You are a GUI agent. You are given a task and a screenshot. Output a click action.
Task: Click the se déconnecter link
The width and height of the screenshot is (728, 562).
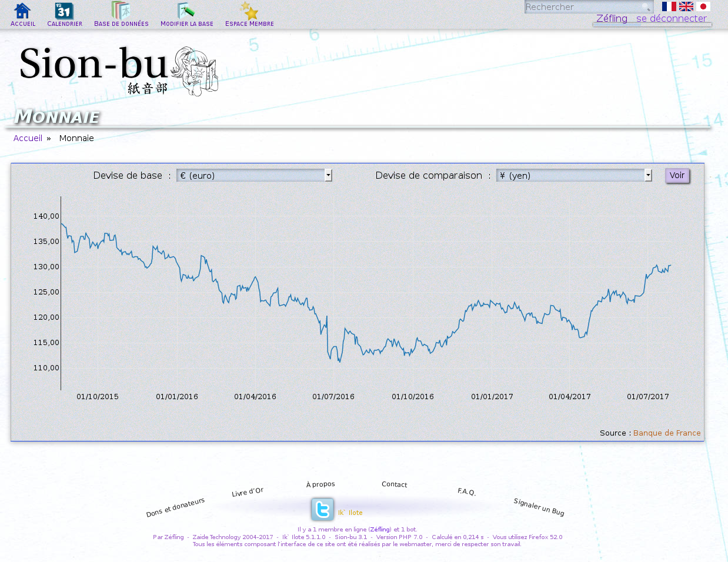tap(671, 18)
